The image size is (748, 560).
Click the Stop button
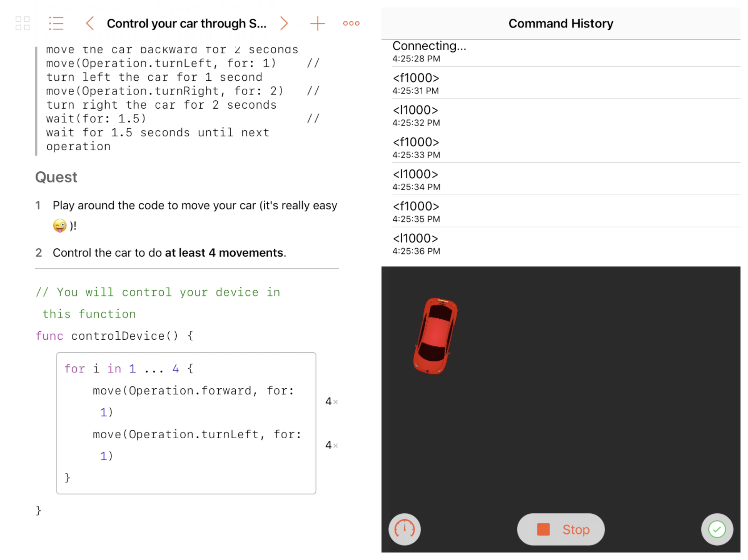561,529
